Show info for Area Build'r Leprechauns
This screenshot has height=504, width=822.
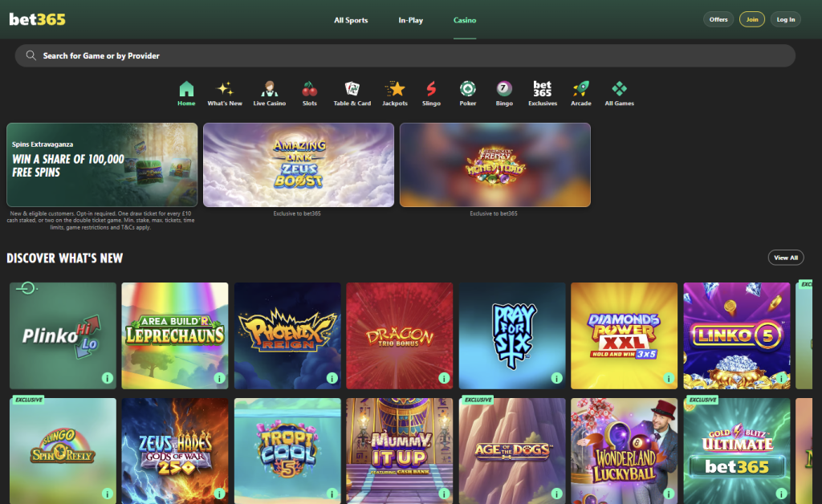click(x=220, y=378)
